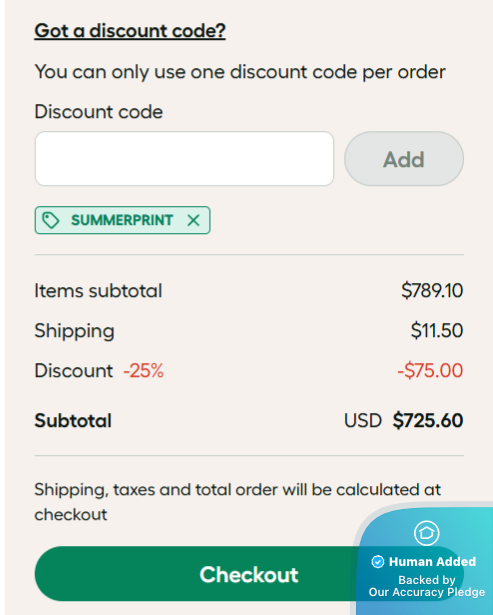
Task: Focus the Discount code input field
Action: click(184, 158)
